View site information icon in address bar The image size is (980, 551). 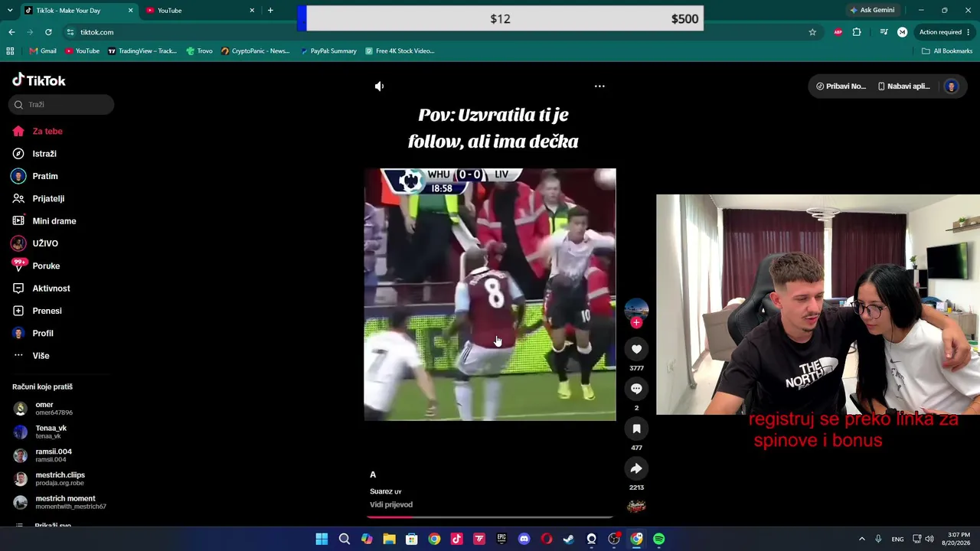click(x=70, y=32)
